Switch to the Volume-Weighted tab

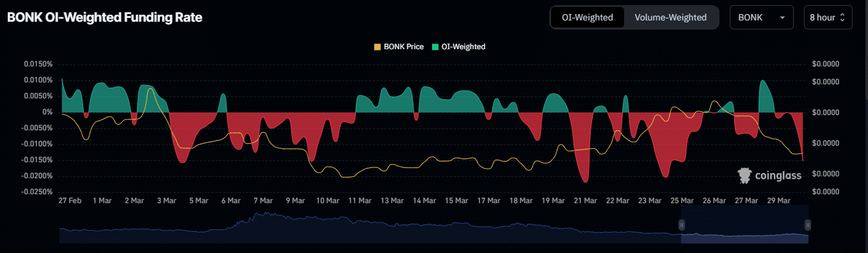(670, 17)
